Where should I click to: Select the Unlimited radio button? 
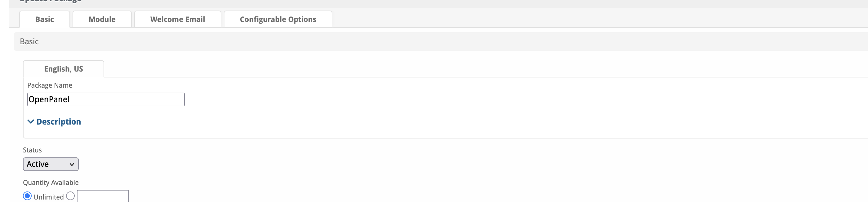coord(27,196)
